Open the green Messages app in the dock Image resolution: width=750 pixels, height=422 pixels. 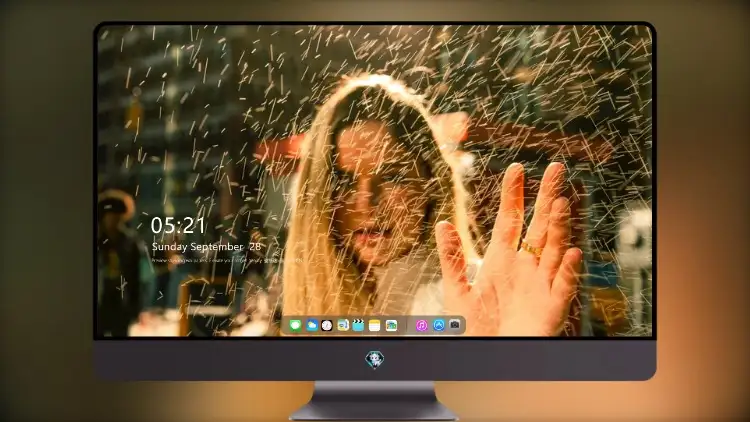click(x=295, y=325)
